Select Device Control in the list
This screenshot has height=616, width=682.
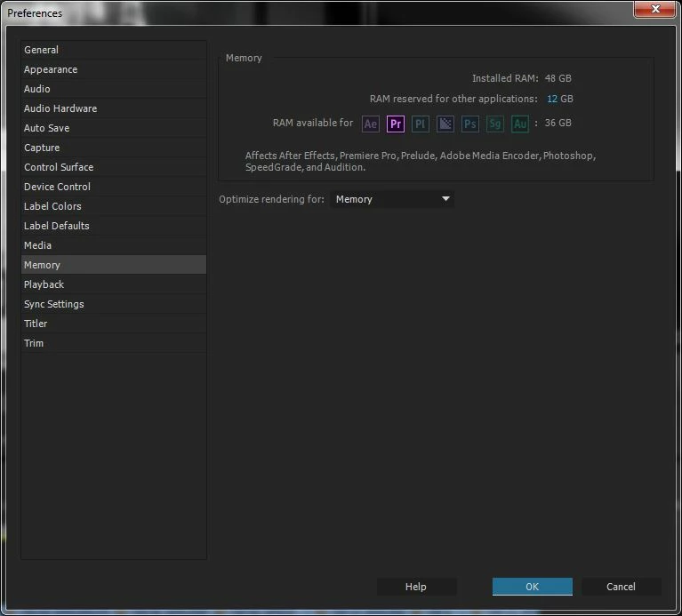point(114,187)
